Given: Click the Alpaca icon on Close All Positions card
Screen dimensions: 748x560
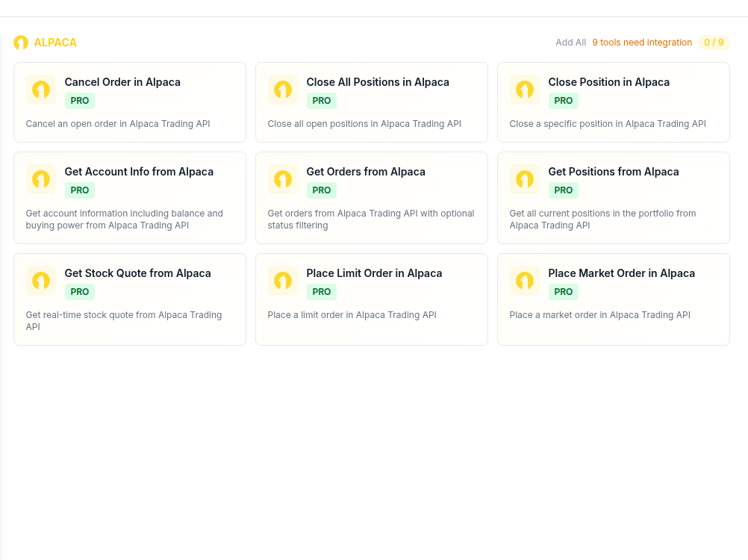Looking at the screenshot, I should 283,89.
